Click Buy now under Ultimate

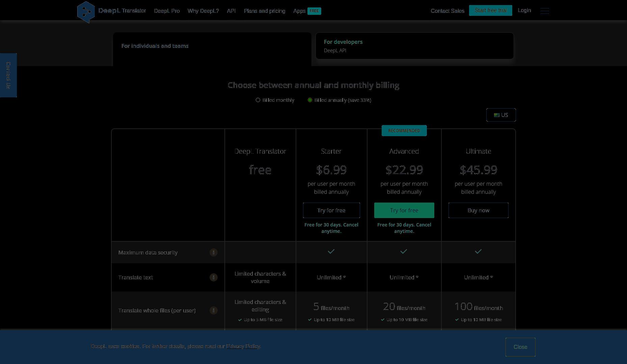tap(478, 210)
